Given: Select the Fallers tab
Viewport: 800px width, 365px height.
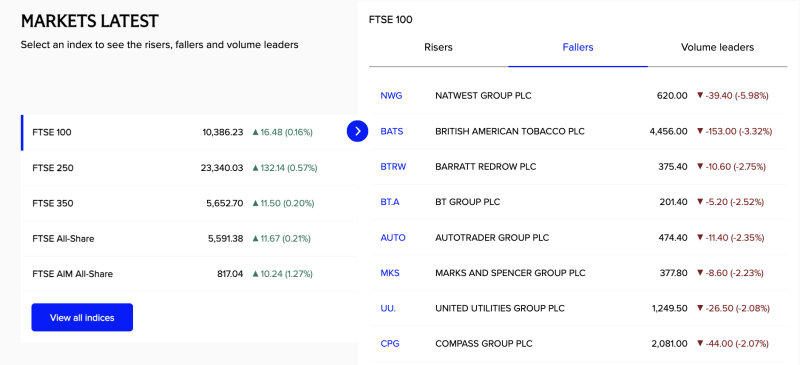Looking at the screenshot, I should point(578,47).
